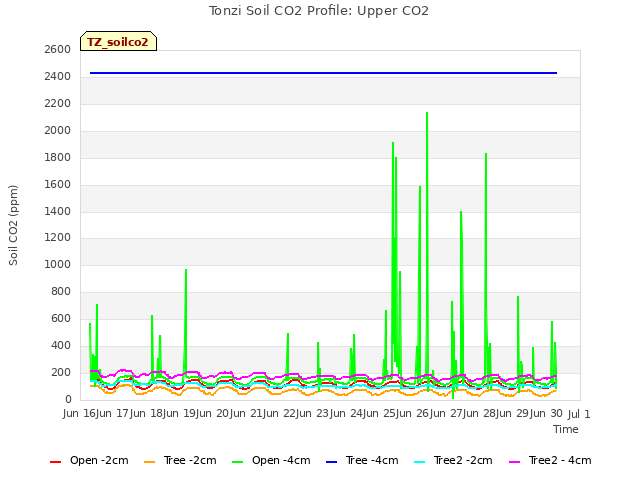Click the Time axis label
This screenshot has height=480, width=640.
coord(566,429)
